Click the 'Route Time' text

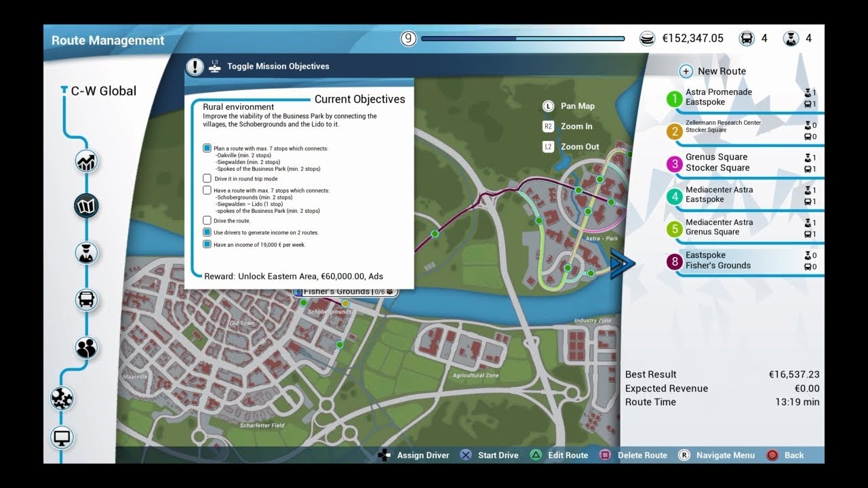click(650, 402)
